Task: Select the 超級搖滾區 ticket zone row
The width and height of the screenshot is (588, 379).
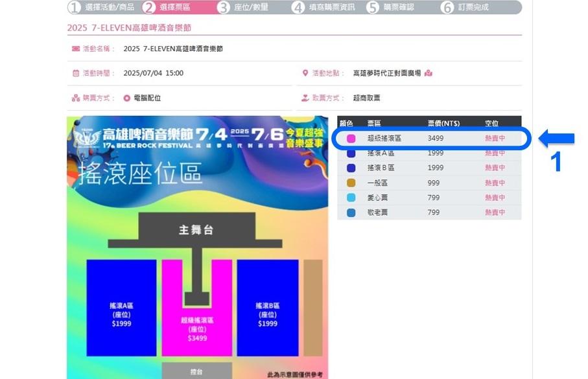Action: (x=429, y=139)
